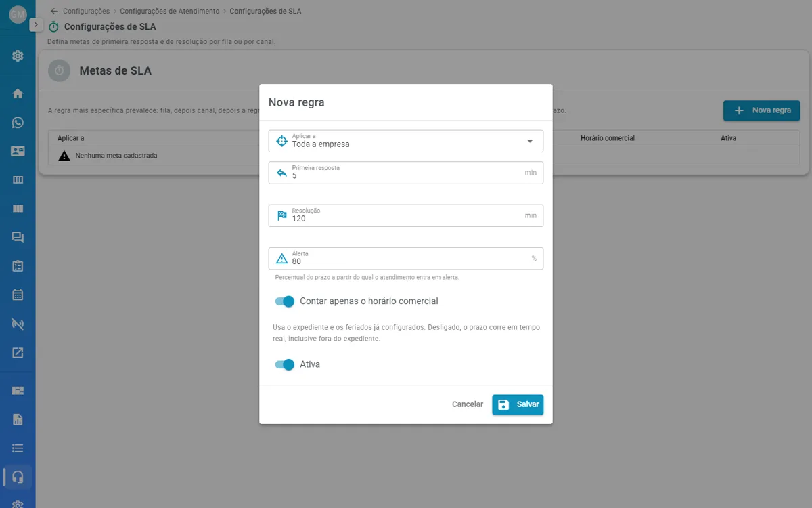Open the calendar icon in sidebar

[x=18, y=295]
